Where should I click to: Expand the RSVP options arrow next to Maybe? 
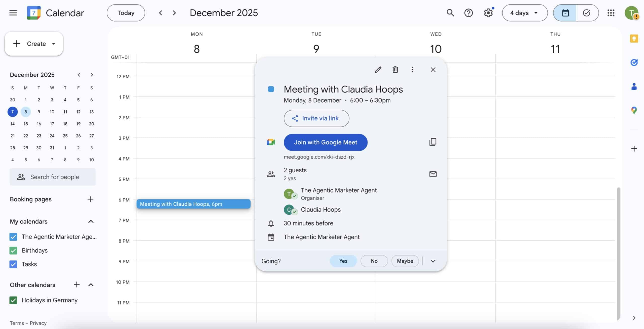click(433, 261)
